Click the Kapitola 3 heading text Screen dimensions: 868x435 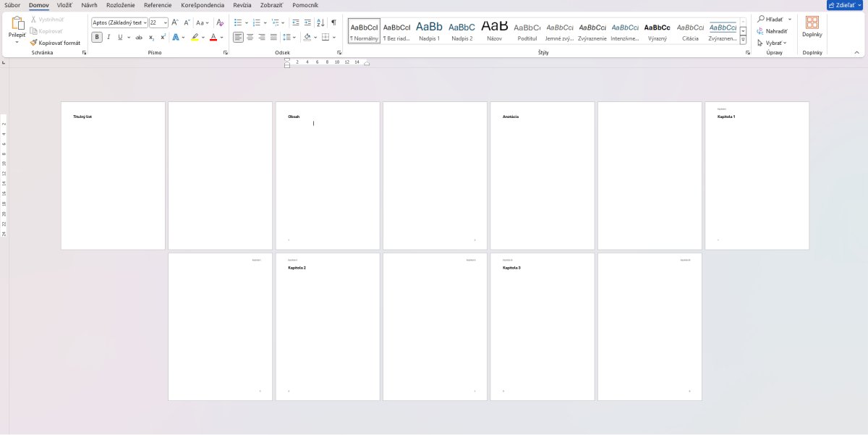click(x=511, y=268)
